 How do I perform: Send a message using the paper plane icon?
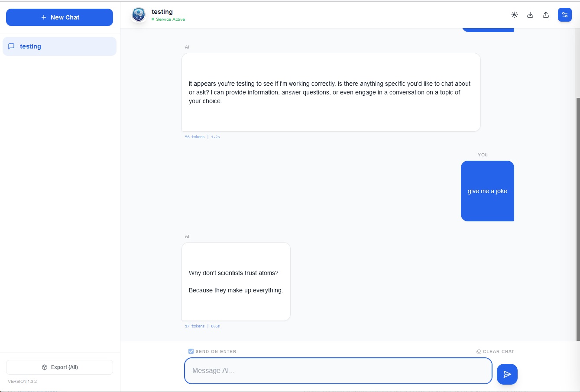[x=507, y=374]
